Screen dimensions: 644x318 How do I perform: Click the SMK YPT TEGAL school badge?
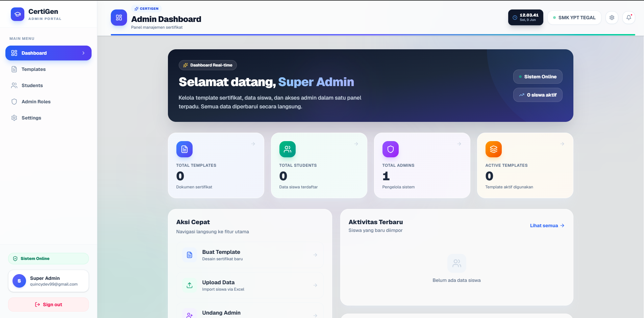pyautogui.click(x=574, y=18)
